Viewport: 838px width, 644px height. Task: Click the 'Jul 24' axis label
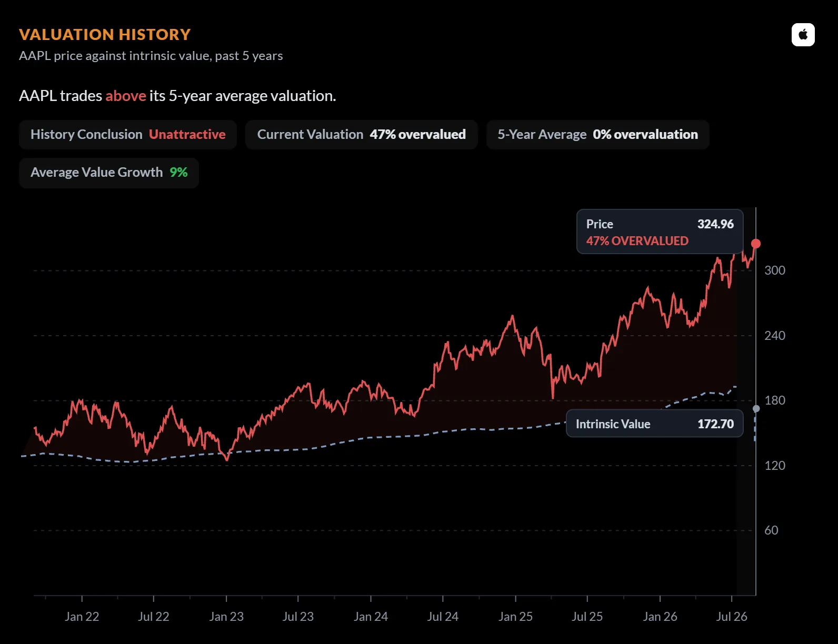pyautogui.click(x=443, y=617)
